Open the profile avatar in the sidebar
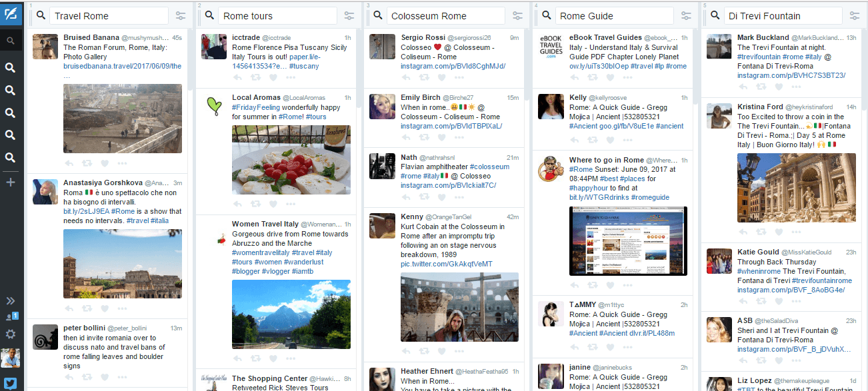This screenshot has width=868, height=391. coord(11,358)
